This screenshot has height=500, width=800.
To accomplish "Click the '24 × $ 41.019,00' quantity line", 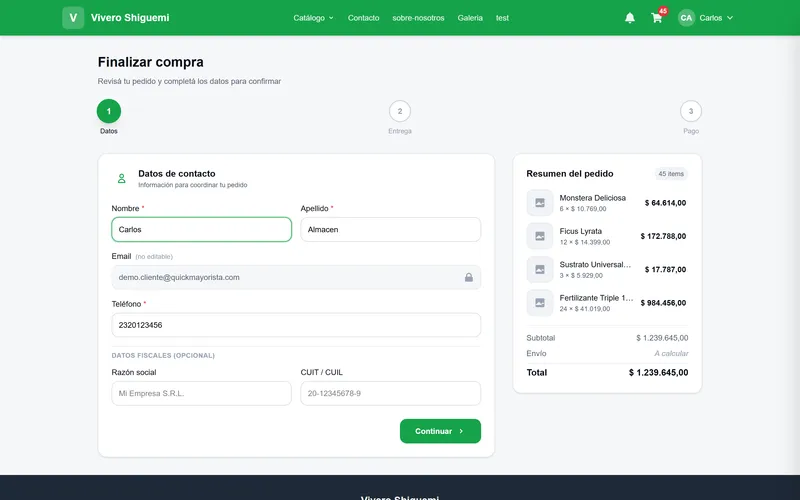I will 585,309.
